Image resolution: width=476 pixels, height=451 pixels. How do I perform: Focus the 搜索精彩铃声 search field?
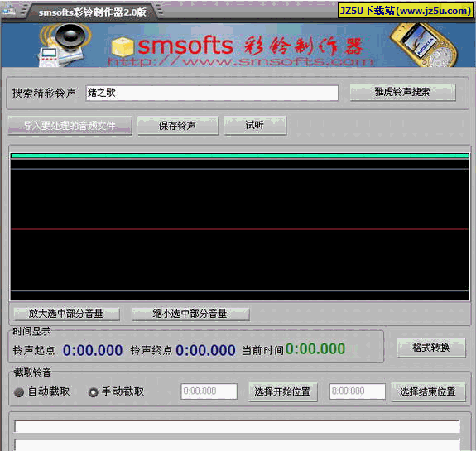coord(212,93)
